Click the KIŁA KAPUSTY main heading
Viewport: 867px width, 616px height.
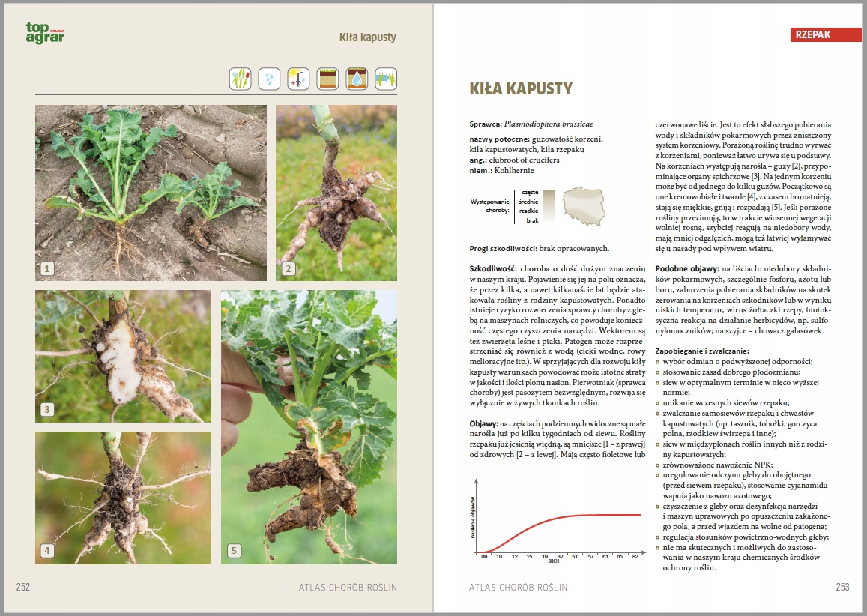coord(521,88)
